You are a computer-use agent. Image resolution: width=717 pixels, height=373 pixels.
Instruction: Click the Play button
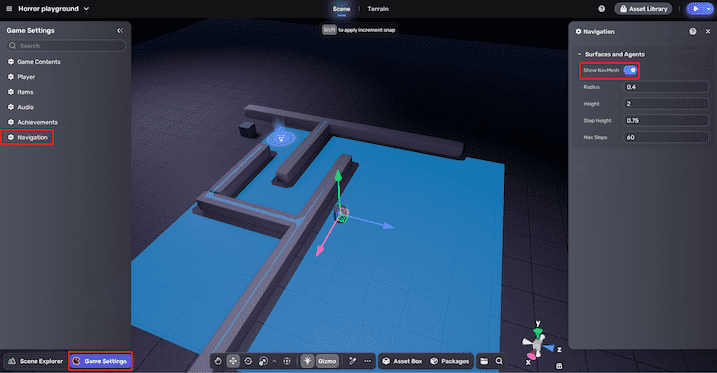click(695, 9)
